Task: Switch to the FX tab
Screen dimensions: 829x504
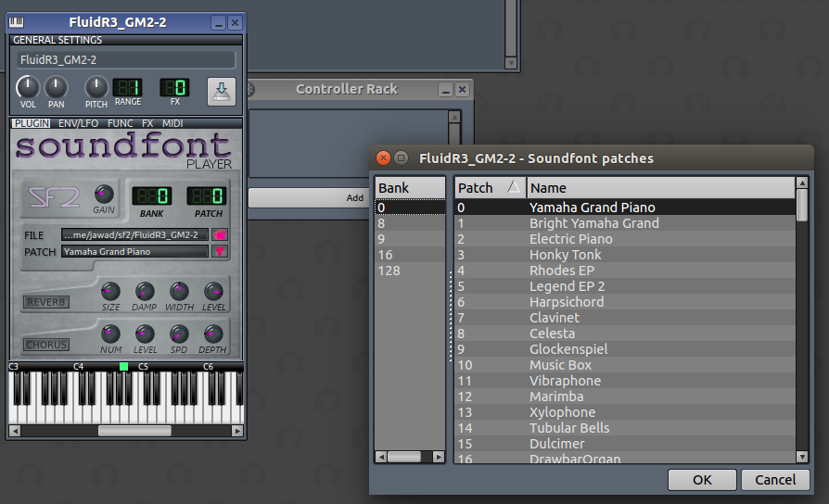Action: pos(147,123)
